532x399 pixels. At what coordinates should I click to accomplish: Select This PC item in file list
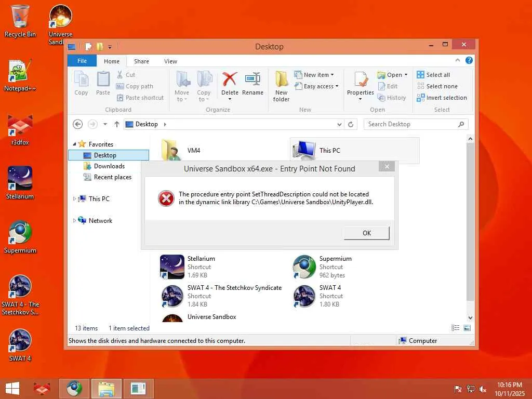coord(355,150)
